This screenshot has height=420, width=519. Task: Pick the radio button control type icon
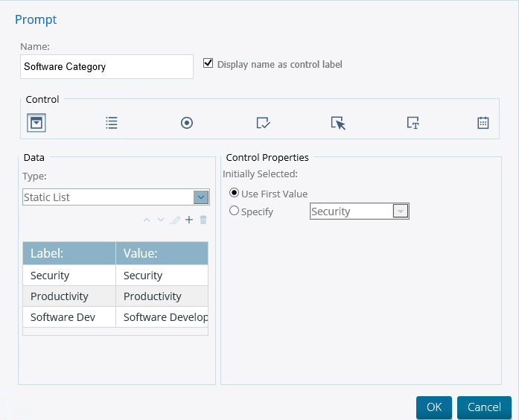[187, 123]
